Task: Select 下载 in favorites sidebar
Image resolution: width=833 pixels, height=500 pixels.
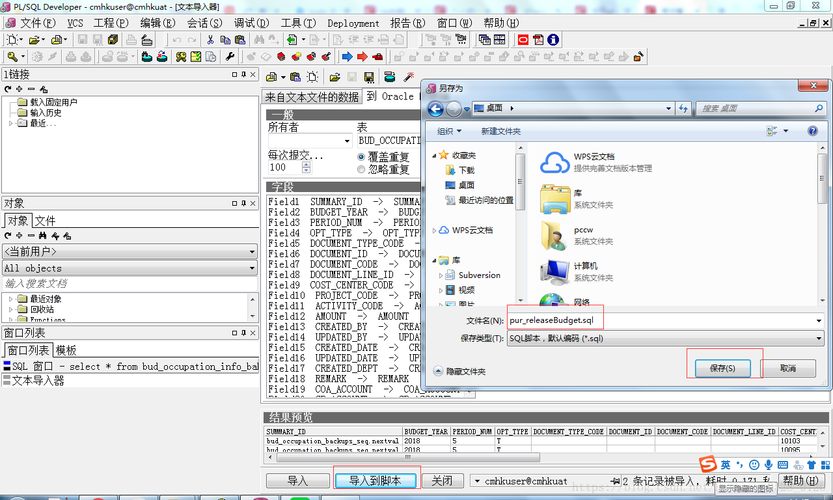Action: click(x=460, y=170)
